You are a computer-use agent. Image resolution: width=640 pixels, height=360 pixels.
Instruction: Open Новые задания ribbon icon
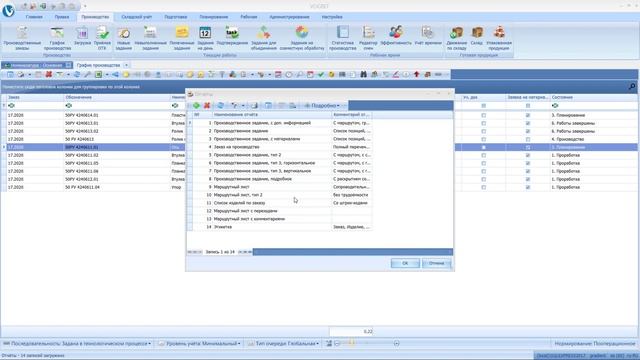tap(124, 38)
